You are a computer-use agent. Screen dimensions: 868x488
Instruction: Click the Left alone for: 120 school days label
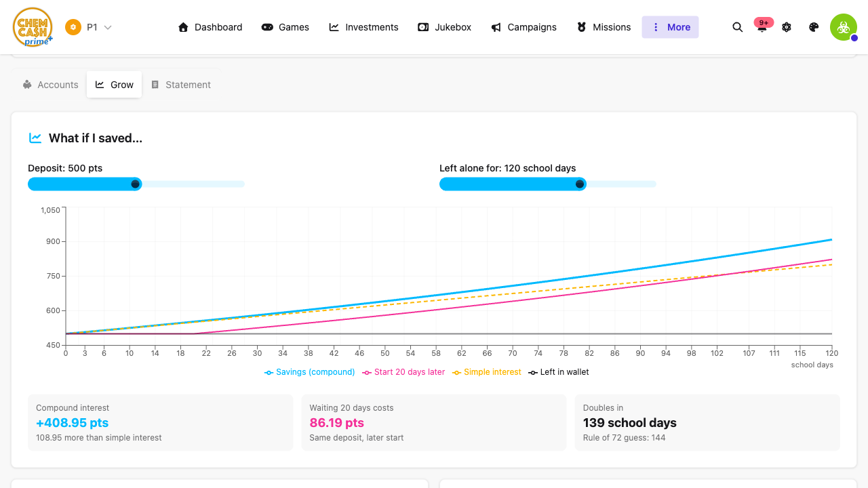coord(508,168)
